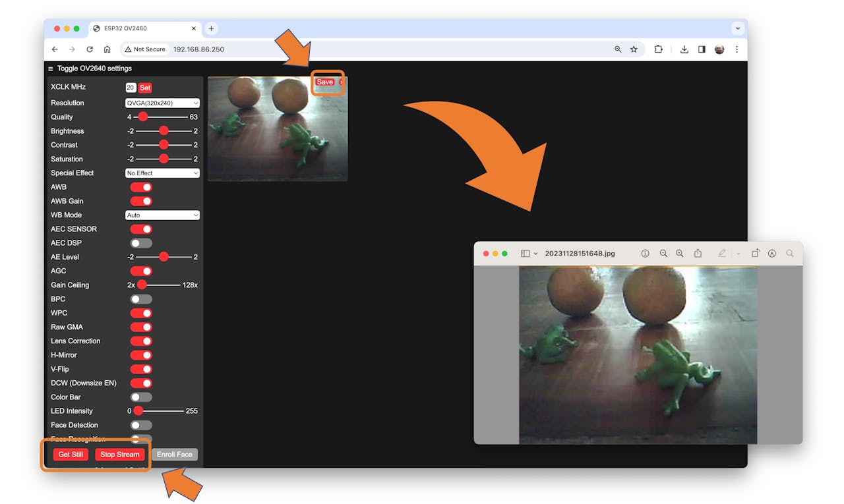Expand the Special Effect dropdown

(x=162, y=173)
